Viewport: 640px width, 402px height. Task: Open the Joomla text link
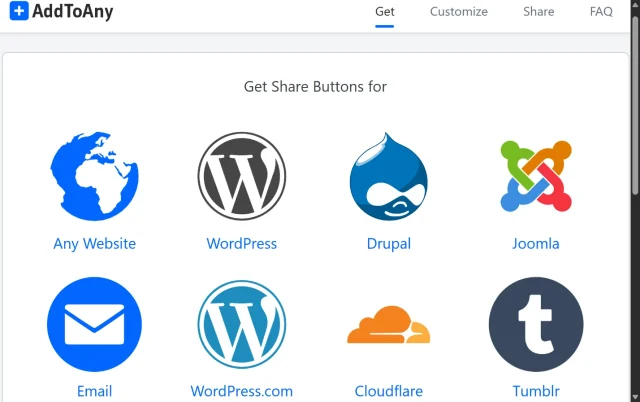pyautogui.click(x=536, y=244)
